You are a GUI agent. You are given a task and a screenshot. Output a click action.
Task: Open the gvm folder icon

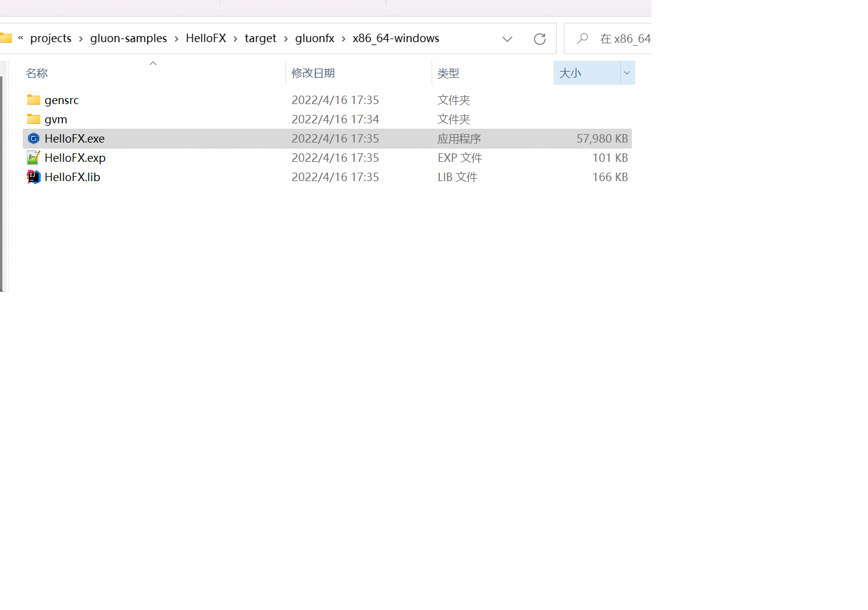[34, 119]
